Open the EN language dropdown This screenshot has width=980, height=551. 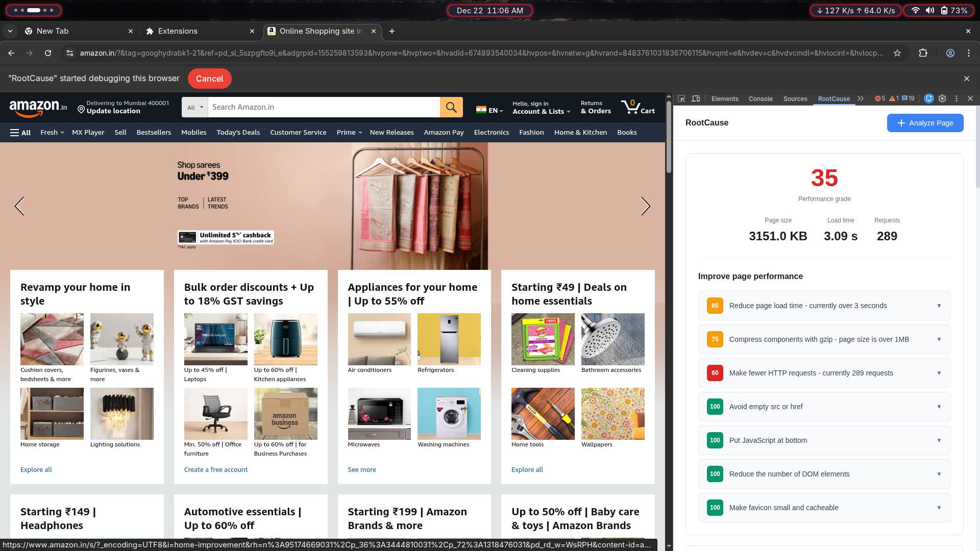[489, 110]
